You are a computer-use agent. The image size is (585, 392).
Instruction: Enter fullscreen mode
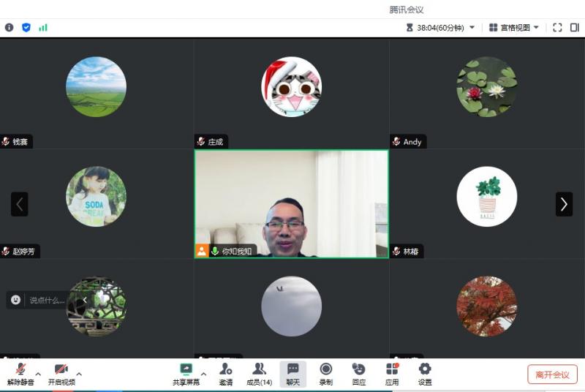tap(557, 28)
